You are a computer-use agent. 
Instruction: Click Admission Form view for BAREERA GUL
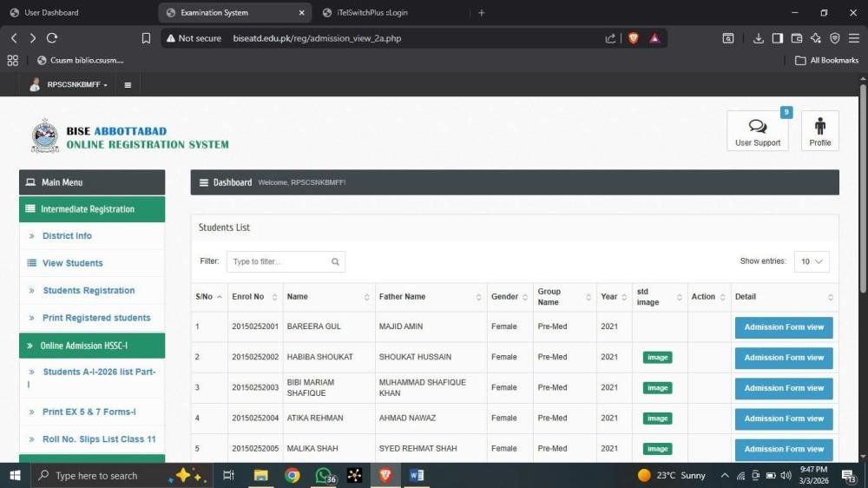[783, 327]
